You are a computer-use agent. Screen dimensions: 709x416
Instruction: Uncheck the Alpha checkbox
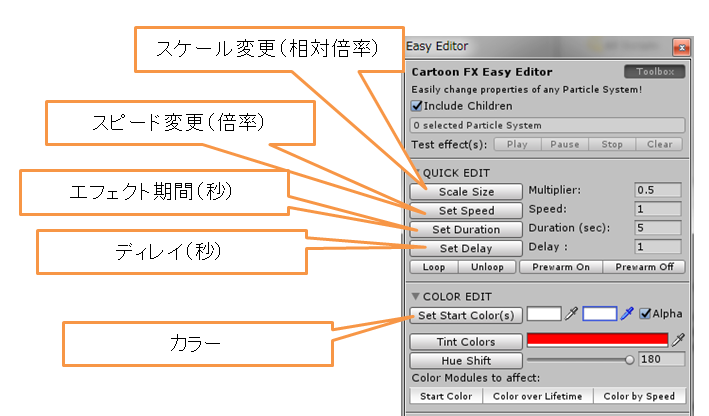645,313
